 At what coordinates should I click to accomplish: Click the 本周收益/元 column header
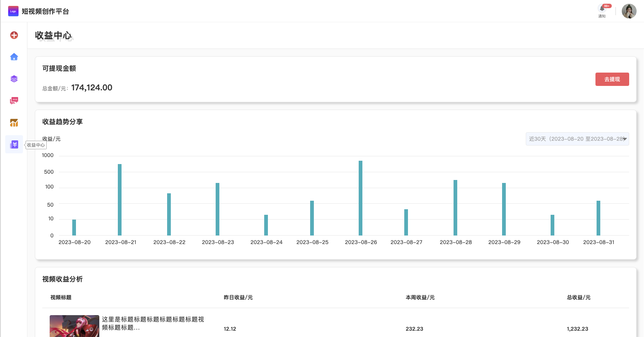pyautogui.click(x=420, y=297)
